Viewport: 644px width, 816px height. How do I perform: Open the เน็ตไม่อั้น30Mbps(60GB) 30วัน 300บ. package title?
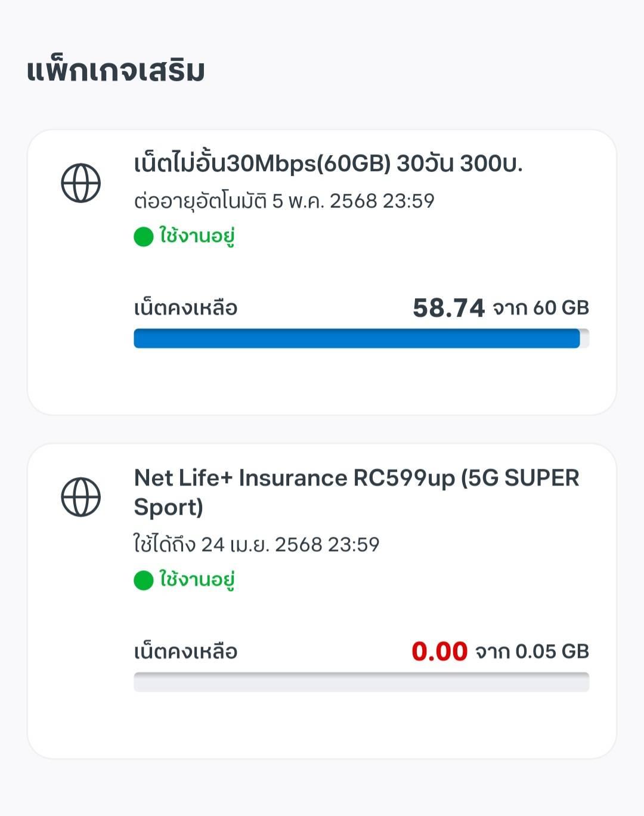coord(328,162)
